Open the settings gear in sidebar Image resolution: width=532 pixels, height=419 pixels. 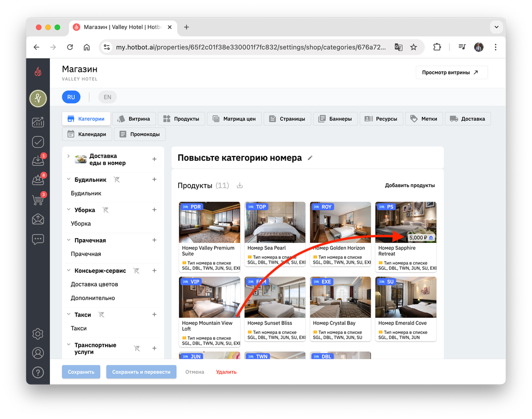(38, 334)
